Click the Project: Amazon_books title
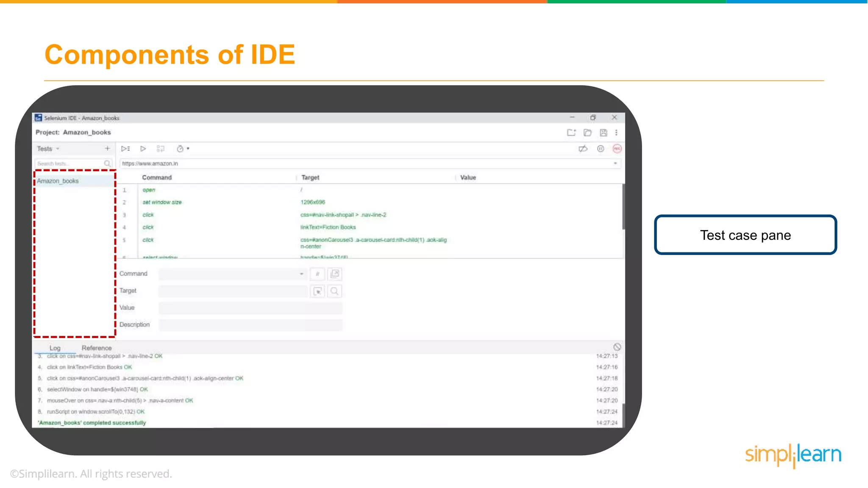Viewport: 868px width, 488px height. pos(73,132)
